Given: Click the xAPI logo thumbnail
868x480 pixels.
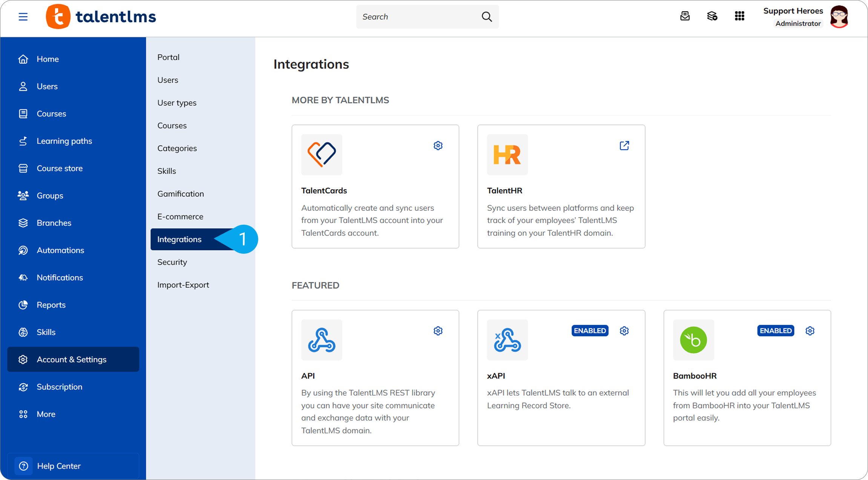Looking at the screenshot, I should click(507, 340).
